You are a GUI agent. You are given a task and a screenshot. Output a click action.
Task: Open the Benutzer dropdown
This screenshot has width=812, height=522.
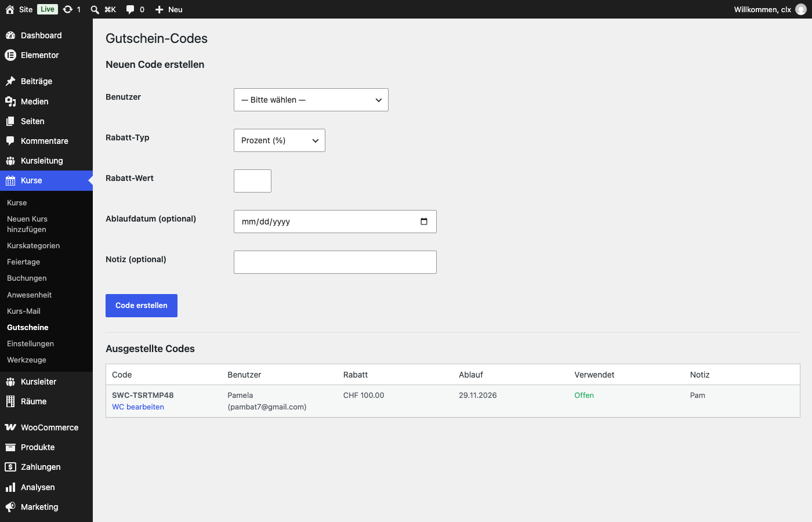[x=311, y=100]
